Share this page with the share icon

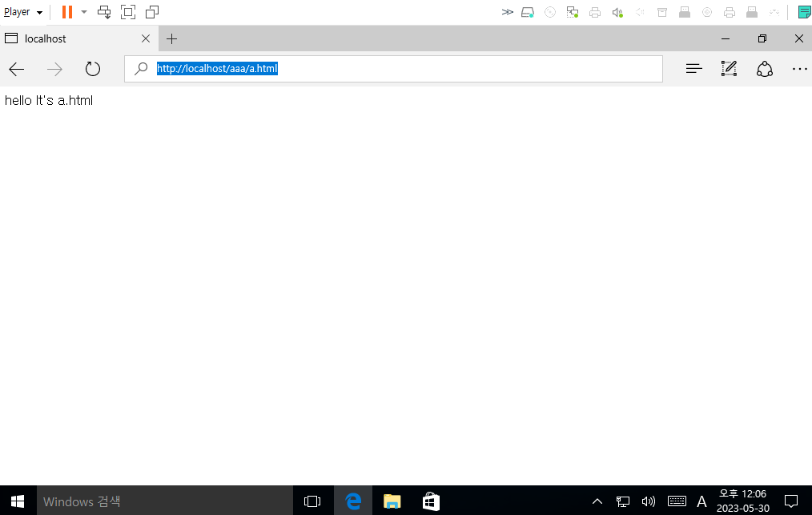pyautogui.click(x=765, y=68)
